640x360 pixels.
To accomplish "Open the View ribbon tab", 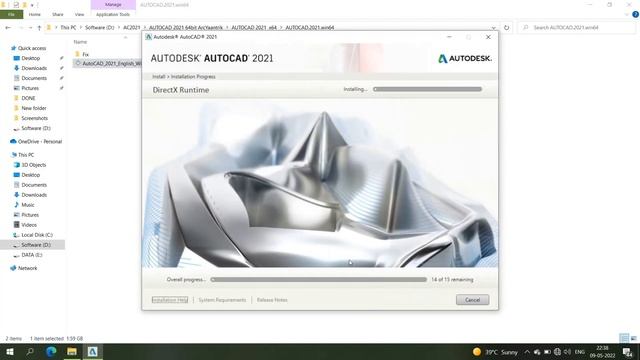I will click(79, 14).
